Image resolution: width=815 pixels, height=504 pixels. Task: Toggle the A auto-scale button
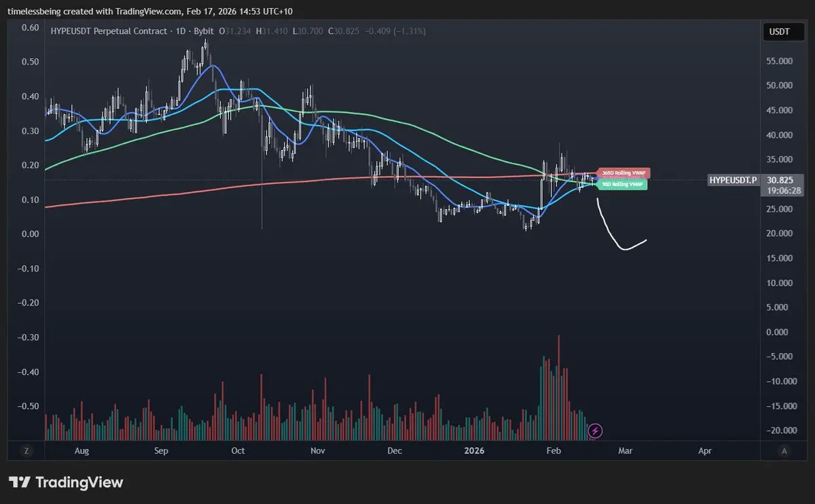click(784, 450)
